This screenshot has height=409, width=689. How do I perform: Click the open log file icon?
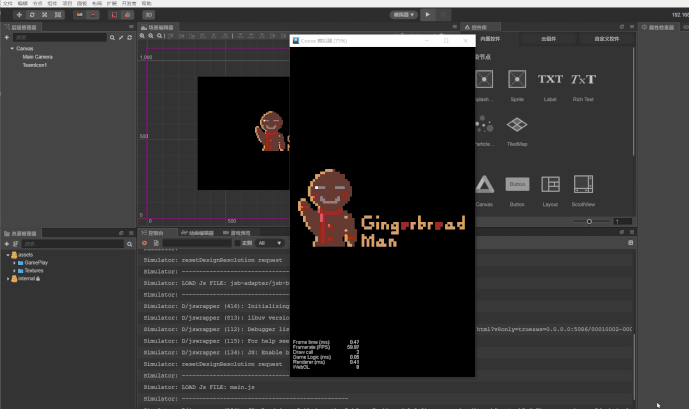pyautogui.click(x=156, y=243)
